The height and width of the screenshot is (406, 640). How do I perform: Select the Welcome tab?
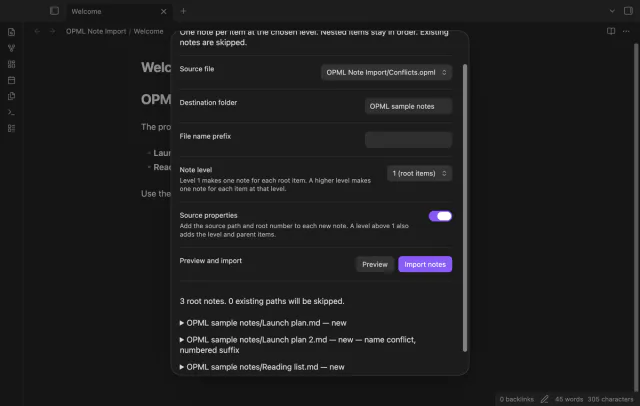click(x=118, y=11)
